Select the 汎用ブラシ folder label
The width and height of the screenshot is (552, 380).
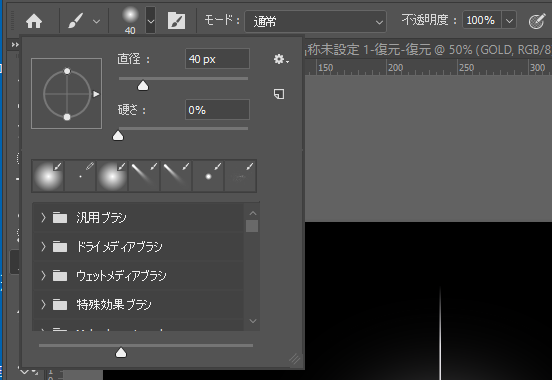click(101, 218)
